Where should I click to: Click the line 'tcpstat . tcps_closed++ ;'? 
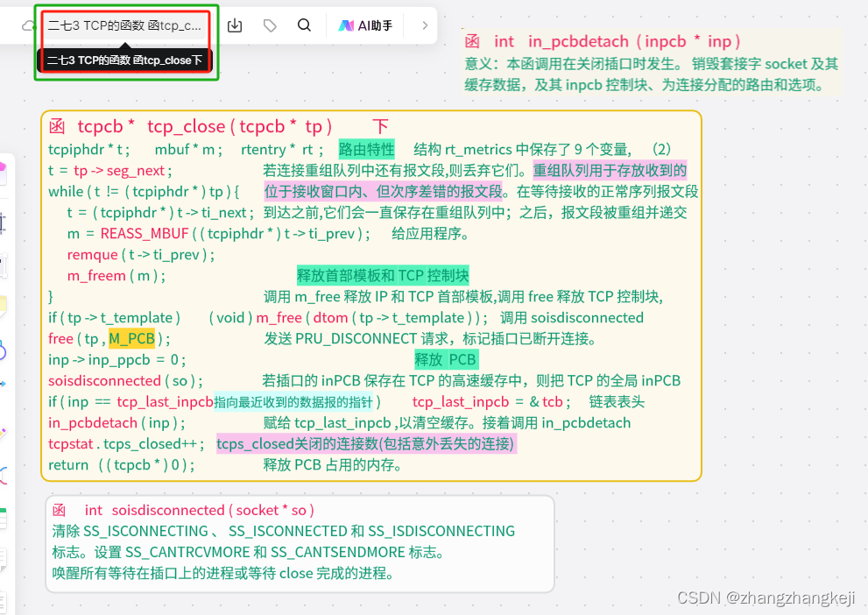point(127,444)
